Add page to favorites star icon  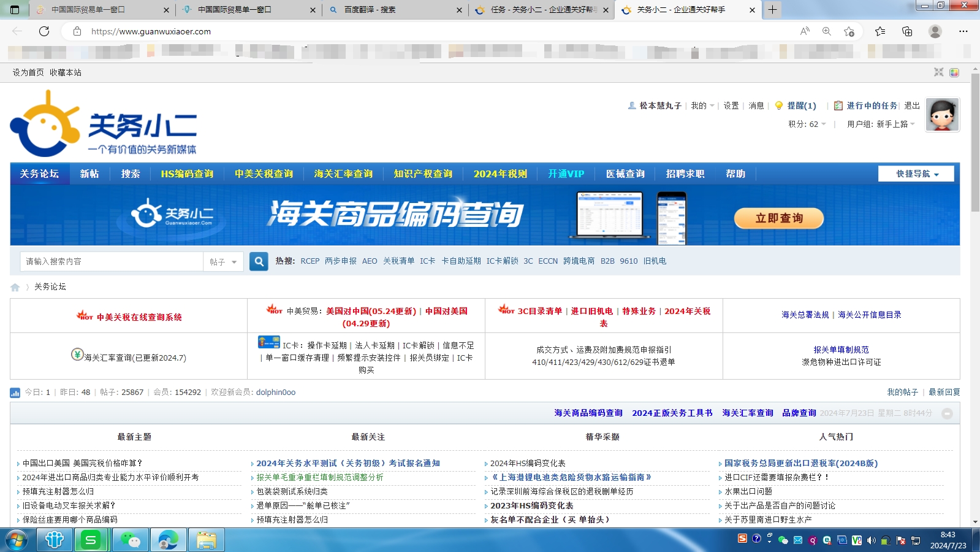(x=849, y=31)
